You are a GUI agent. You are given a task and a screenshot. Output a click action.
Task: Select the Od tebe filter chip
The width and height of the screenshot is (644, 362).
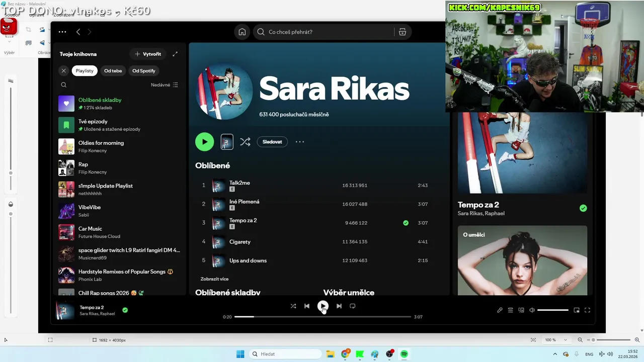coord(113,71)
